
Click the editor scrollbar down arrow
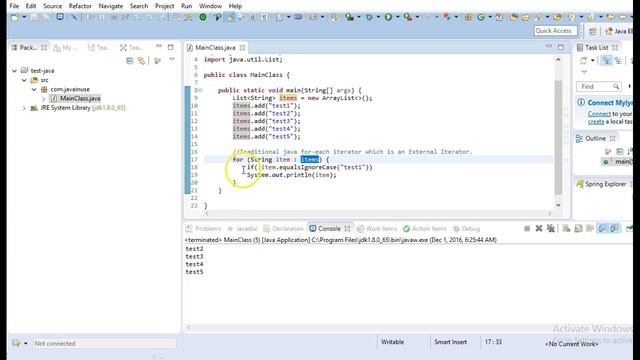558,205
